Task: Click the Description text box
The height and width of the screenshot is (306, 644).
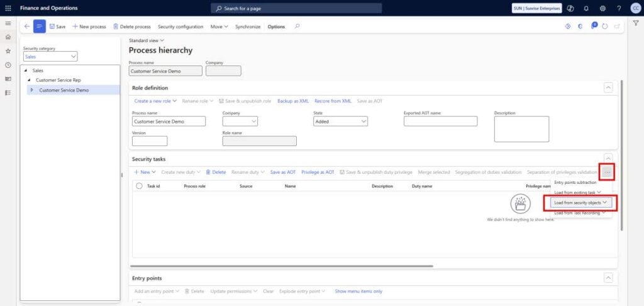Action: (x=521, y=128)
